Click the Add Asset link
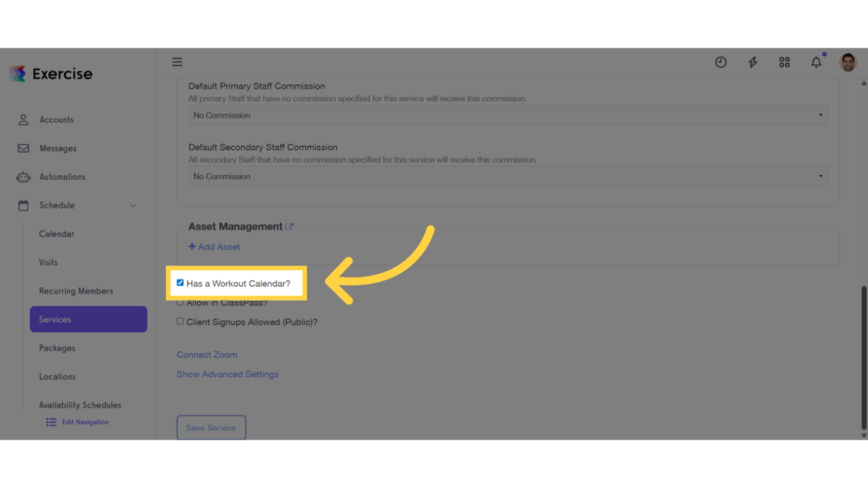The height and width of the screenshot is (488, 868). (x=214, y=247)
